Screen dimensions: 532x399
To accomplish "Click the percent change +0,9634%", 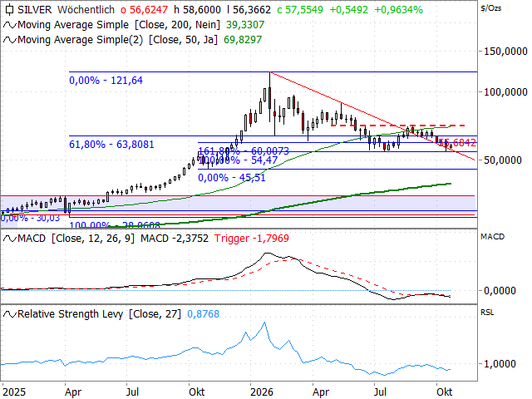I will pyautogui.click(x=399, y=10).
